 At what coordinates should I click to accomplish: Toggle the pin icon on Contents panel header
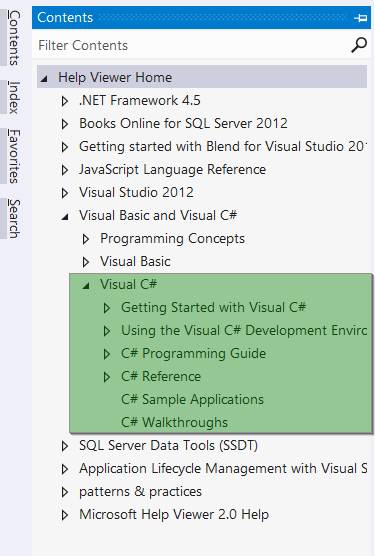point(360,18)
